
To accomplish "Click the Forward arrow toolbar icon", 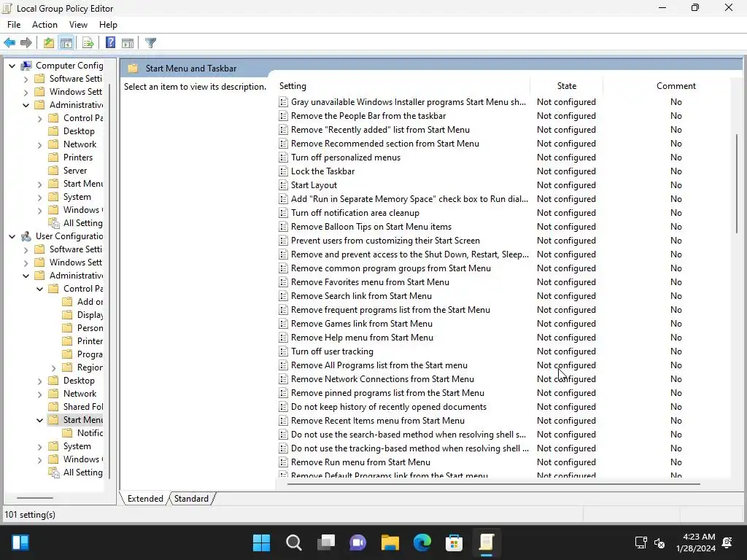I will [26, 43].
